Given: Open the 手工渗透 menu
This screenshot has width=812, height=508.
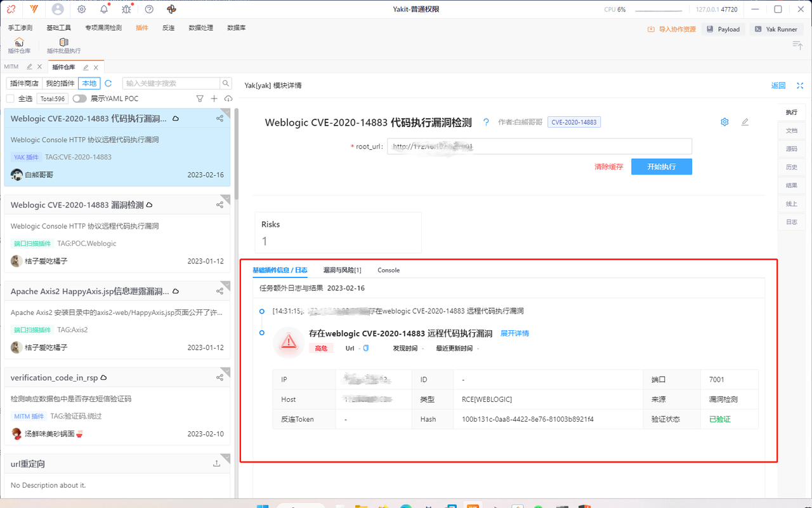Looking at the screenshot, I should pyautogui.click(x=20, y=28).
